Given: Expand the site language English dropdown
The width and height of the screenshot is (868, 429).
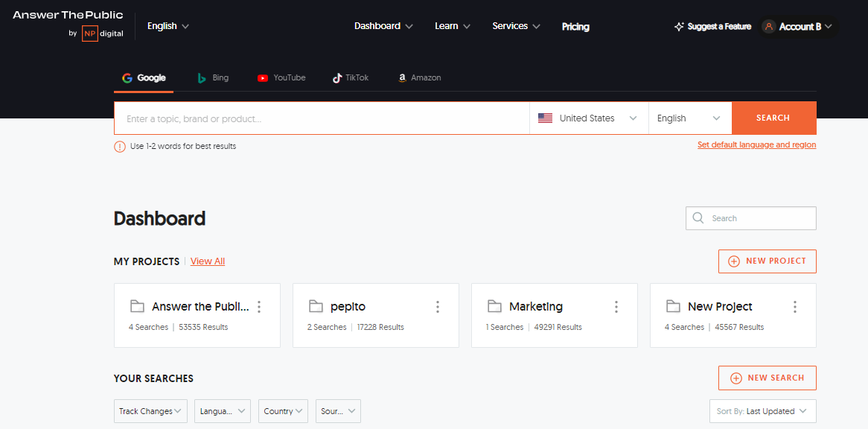Looking at the screenshot, I should point(168,26).
